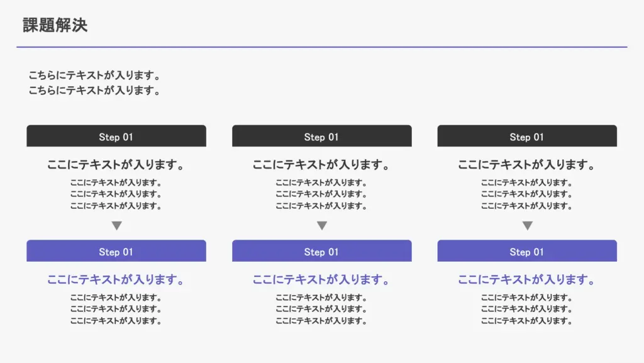Image resolution: width=644 pixels, height=363 pixels.
Task: Click the bold black heading in the left column
Action: coord(116,165)
